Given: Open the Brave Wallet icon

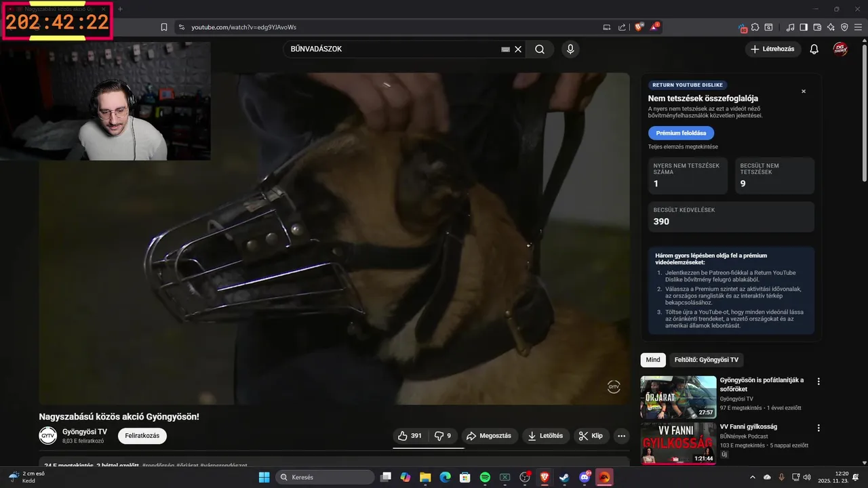Looking at the screenshot, I should [817, 27].
